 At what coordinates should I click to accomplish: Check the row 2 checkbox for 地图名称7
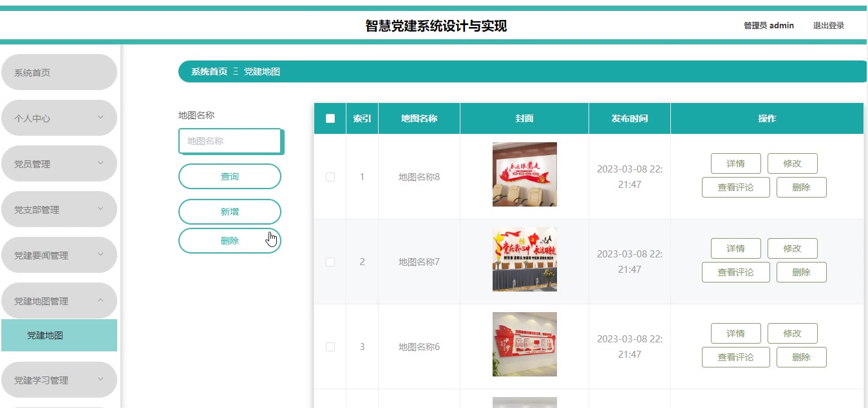tap(330, 262)
